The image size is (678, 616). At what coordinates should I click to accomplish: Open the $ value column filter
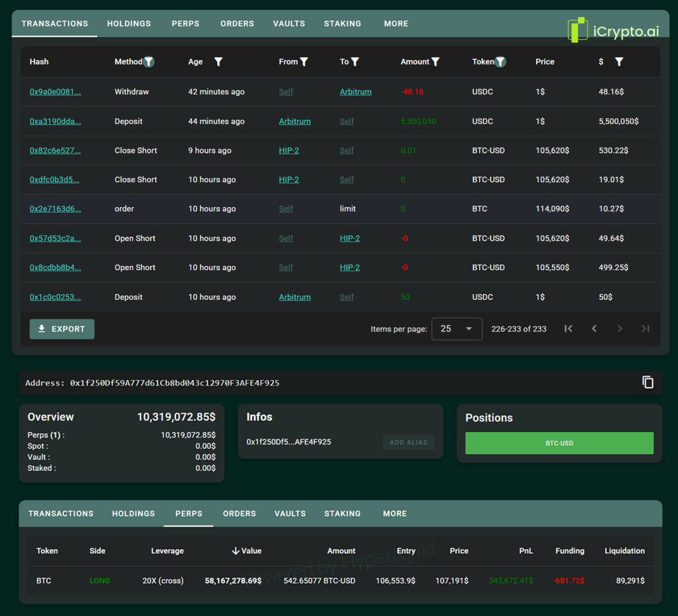619,62
